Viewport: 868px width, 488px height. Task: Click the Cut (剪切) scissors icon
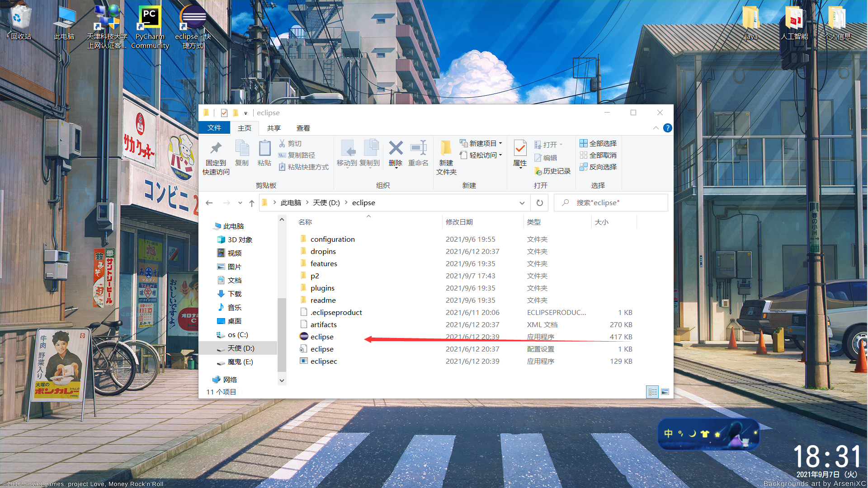click(x=282, y=143)
